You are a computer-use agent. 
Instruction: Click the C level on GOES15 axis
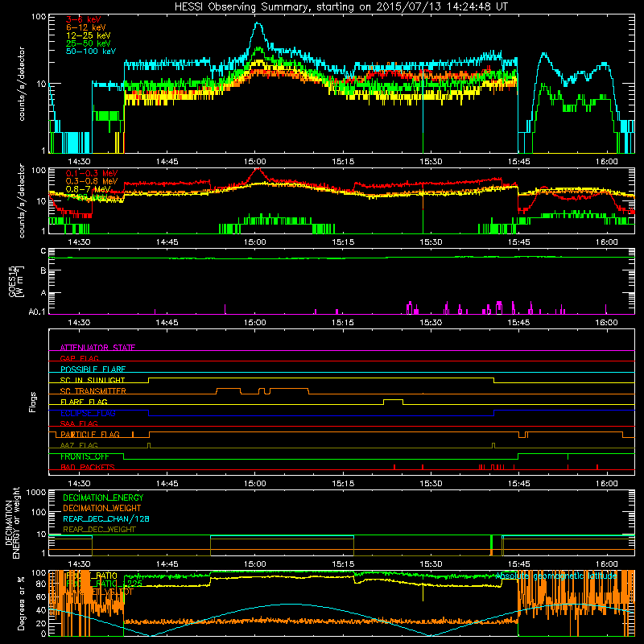(x=43, y=251)
